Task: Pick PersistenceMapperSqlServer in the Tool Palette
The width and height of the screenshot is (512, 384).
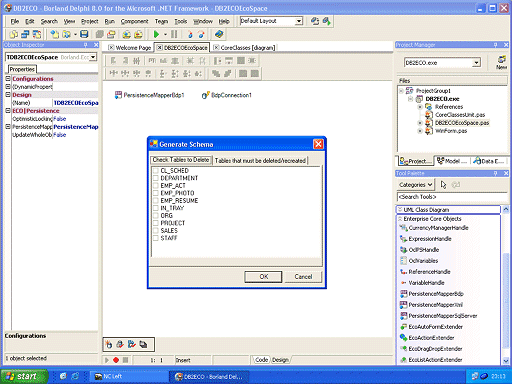Action: (x=439, y=316)
